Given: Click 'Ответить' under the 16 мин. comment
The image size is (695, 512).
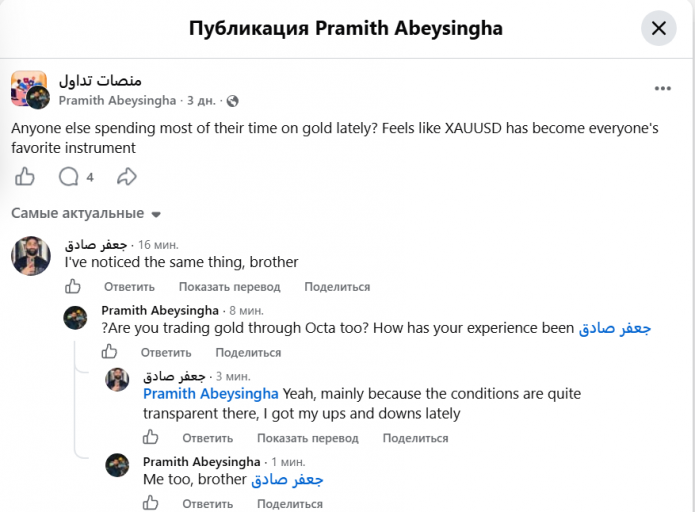Looking at the screenshot, I should [x=129, y=287].
